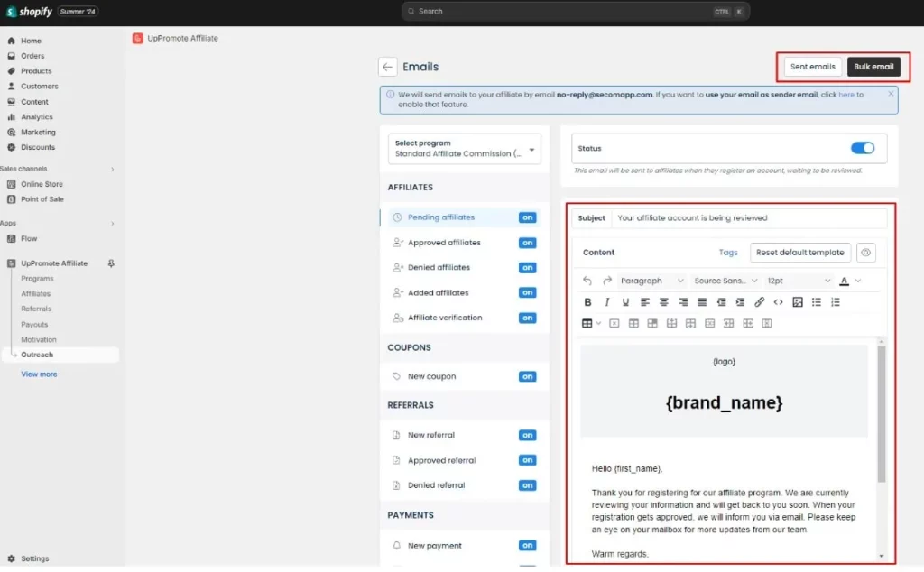This screenshot has width=924, height=572.
Task: Open Orders in sidebar
Action: [32, 56]
